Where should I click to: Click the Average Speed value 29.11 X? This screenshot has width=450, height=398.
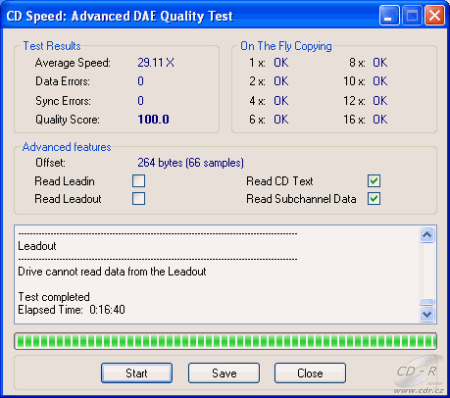click(x=156, y=62)
